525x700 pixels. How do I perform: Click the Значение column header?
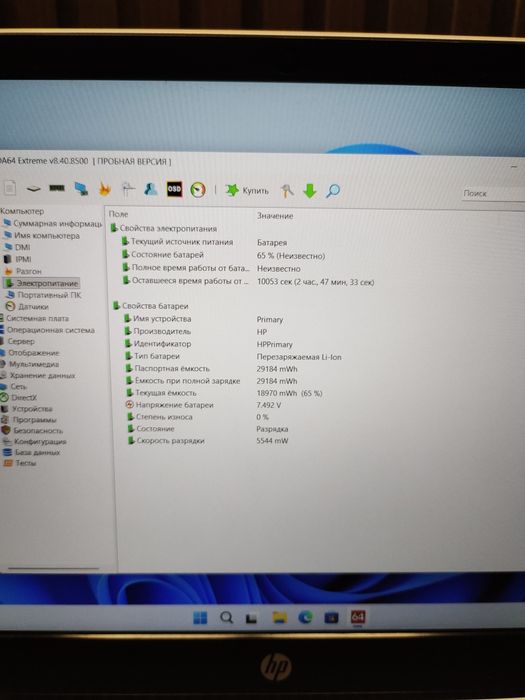[x=275, y=216]
